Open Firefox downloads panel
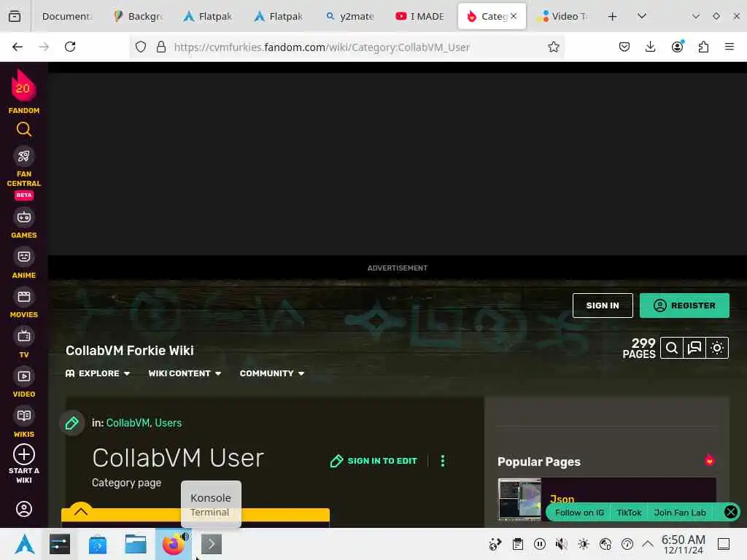This screenshot has height=560, width=747. coord(650,47)
